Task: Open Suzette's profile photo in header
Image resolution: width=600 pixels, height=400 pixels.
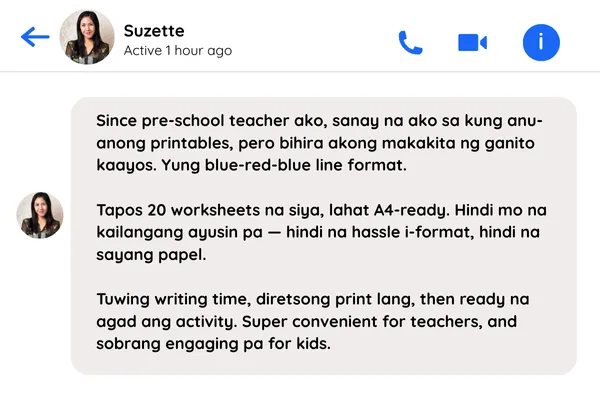Action: click(x=87, y=37)
